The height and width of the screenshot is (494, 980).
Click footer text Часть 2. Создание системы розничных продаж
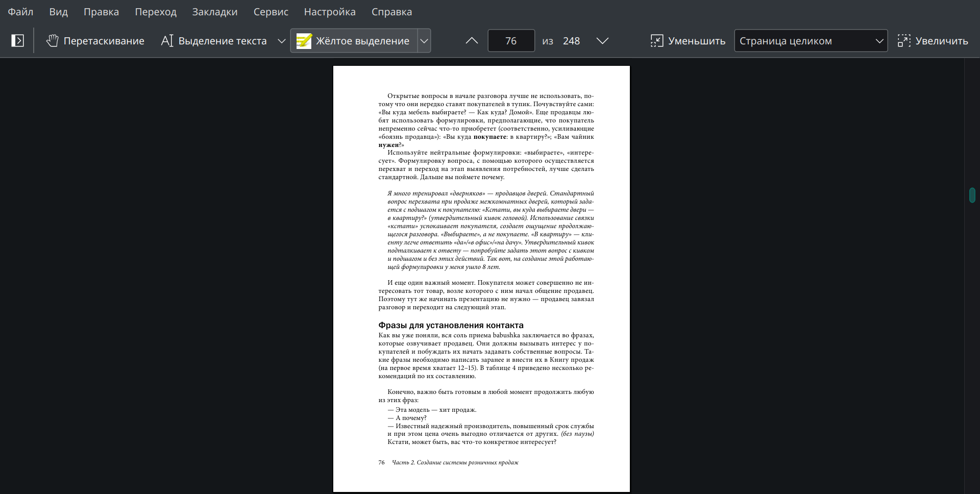pyautogui.click(x=455, y=462)
